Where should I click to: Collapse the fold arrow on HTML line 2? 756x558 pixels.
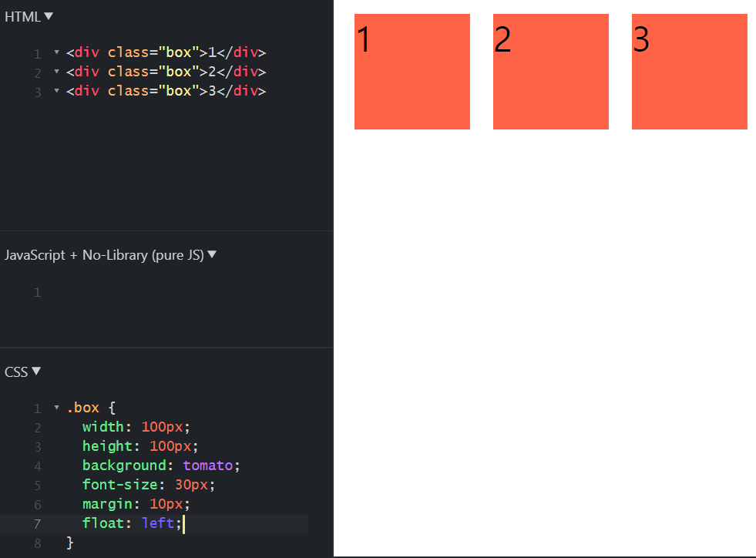56,72
